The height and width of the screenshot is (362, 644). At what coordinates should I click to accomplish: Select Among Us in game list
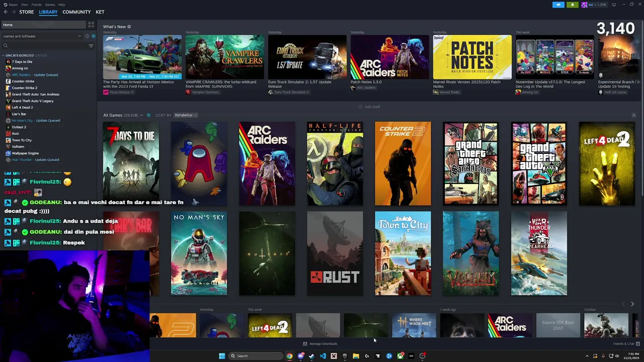point(20,68)
